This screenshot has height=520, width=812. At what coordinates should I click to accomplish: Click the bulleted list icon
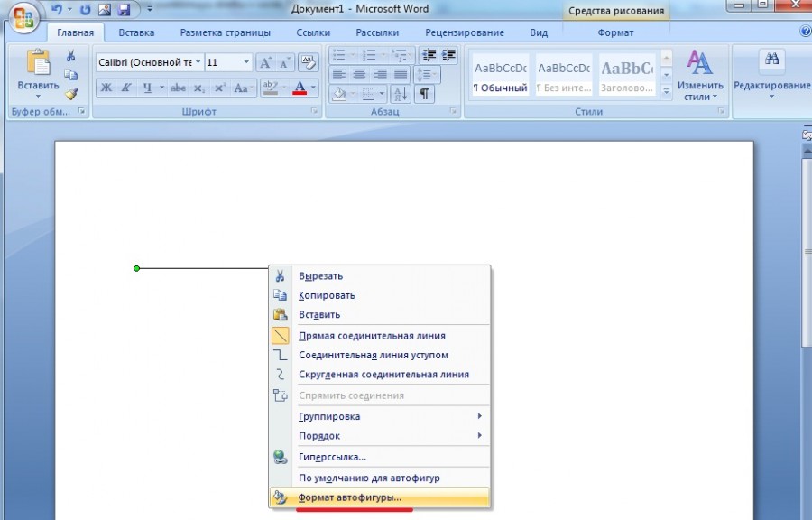[338, 55]
